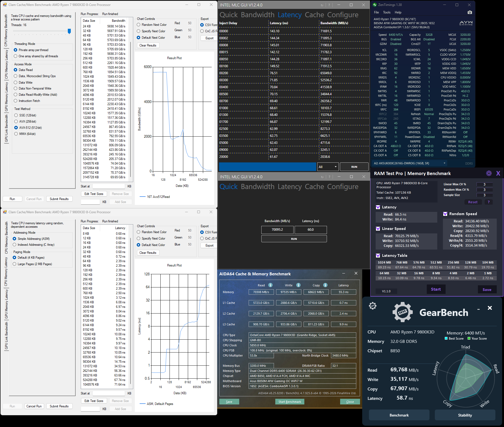The width and height of the screenshot is (504, 427).
Task: Click lower Clam Benchmark window title icon
Action: click(x=5, y=212)
